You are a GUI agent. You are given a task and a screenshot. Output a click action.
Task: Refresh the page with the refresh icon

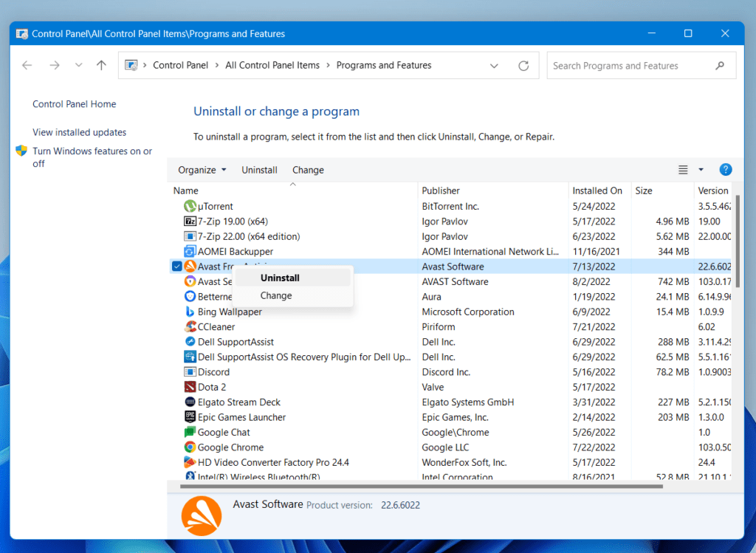tap(523, 65)
